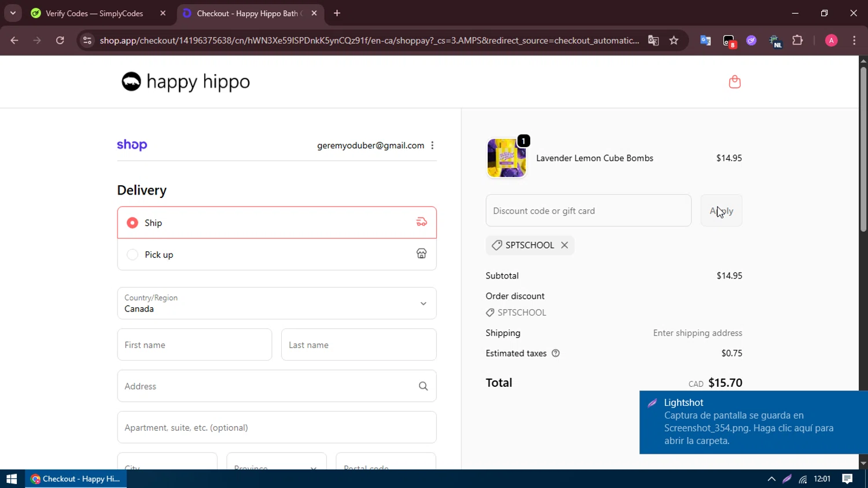Open the Lightshot feather tray icon

[787, 479]
